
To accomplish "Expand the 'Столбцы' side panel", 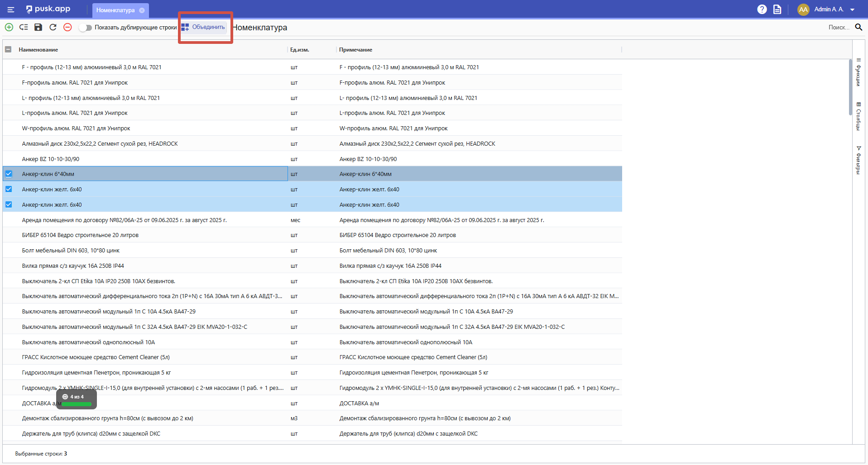I will (x=858, y=116).
